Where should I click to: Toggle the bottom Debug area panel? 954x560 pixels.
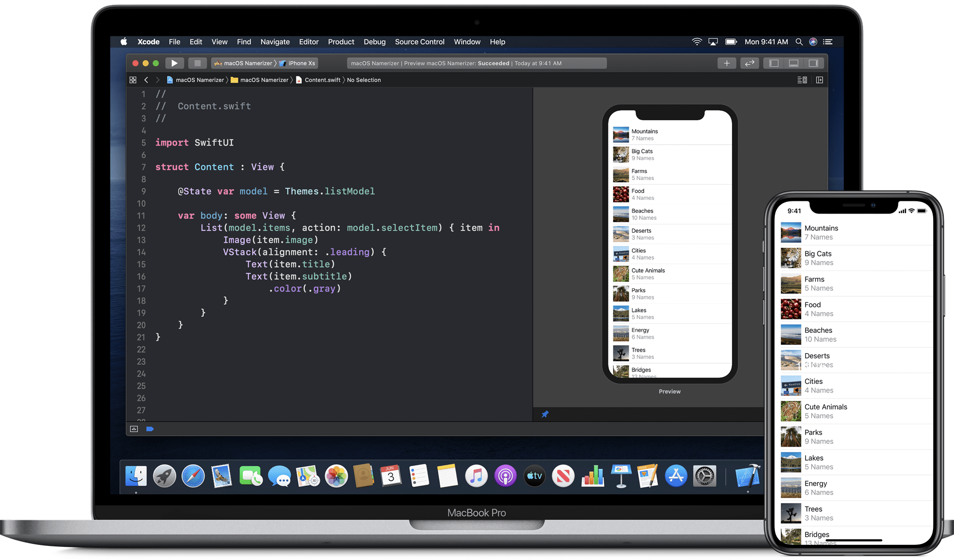coord(793,63)
